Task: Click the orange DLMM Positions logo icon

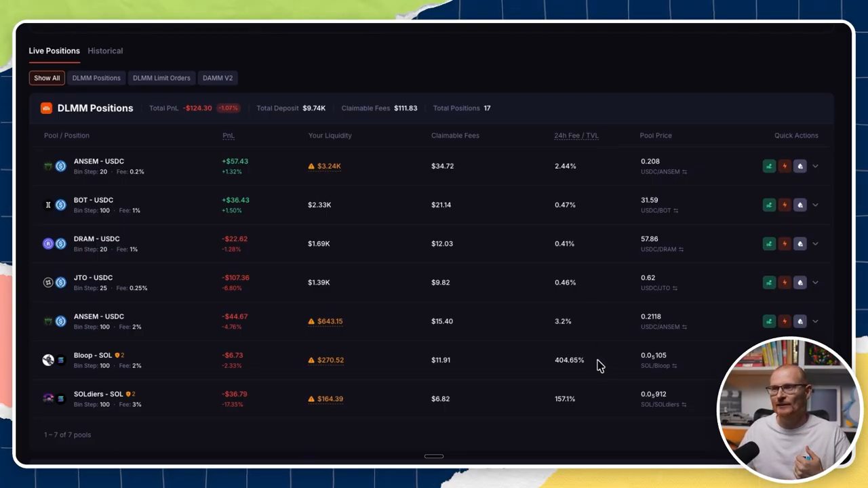Action: 46,108
